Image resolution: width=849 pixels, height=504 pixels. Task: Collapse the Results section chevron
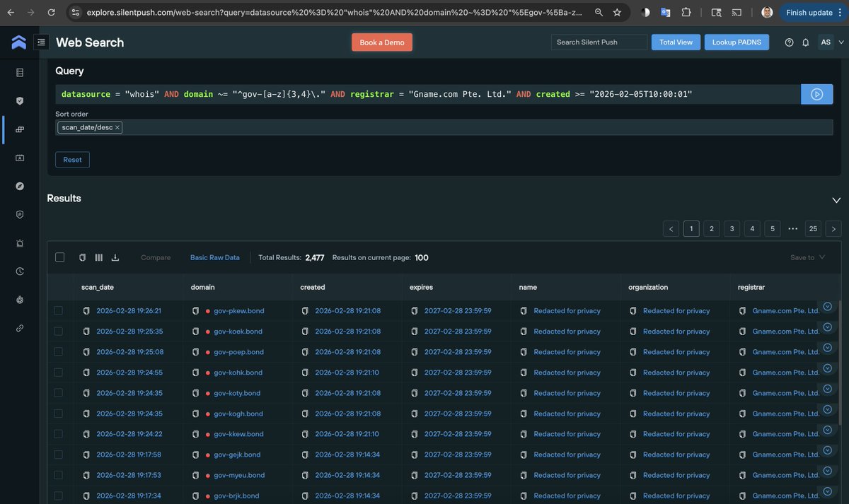click(x=836, y=200)
